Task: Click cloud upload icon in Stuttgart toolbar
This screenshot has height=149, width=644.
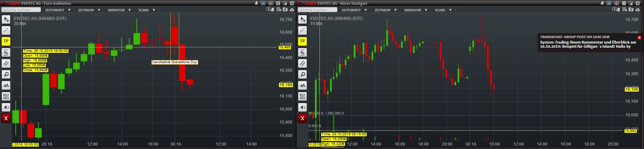Action: pyautogui.click(x=637, y=10)
